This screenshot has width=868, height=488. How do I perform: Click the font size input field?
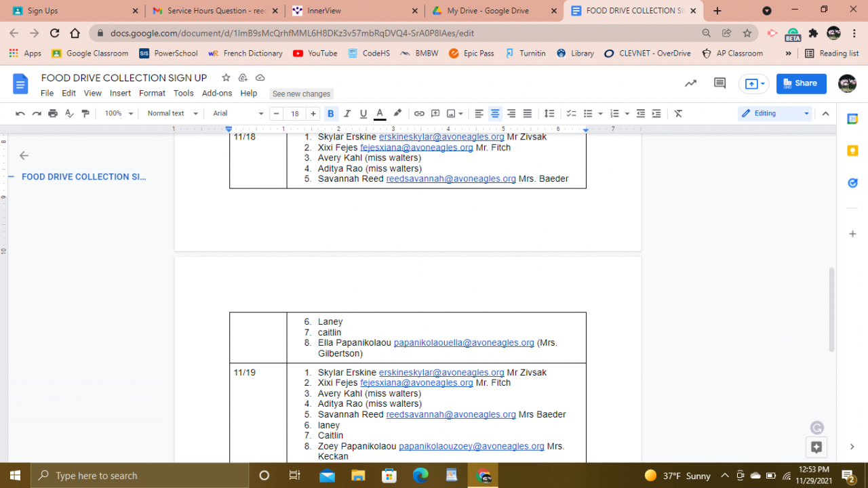click(x=295, y=114)
